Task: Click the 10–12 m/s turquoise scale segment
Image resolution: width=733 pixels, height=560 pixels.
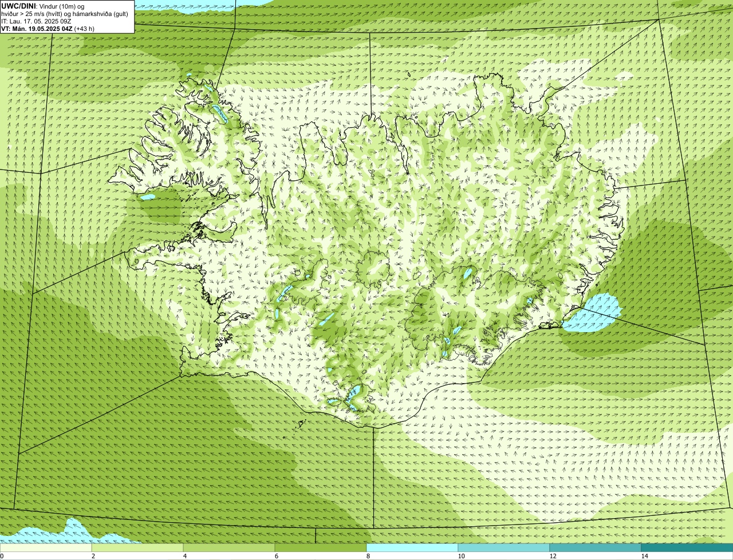Action: (x=504, y=547)
